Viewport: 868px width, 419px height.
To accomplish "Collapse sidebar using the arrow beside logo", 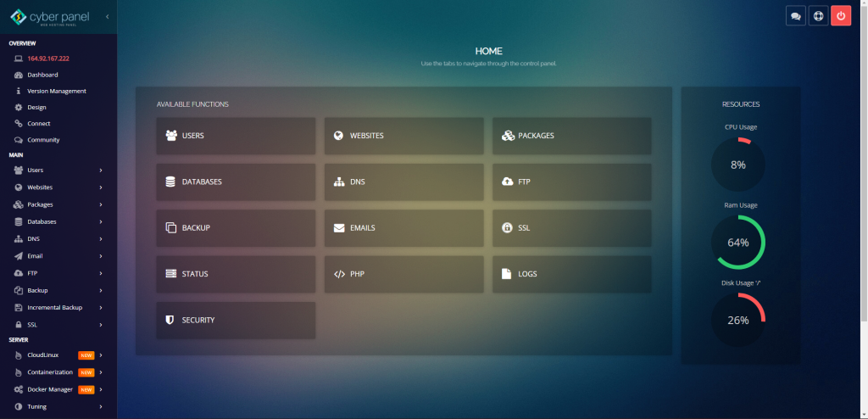I will [107, 16].
